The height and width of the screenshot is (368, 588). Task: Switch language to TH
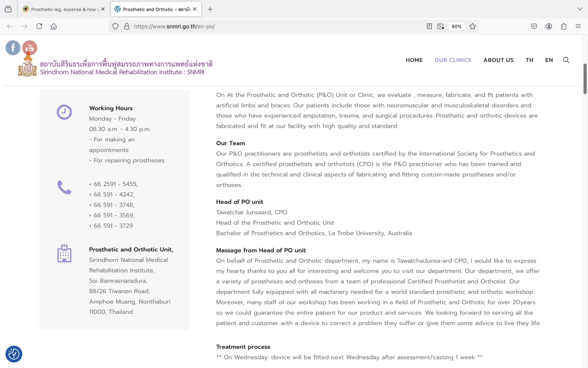coord(529,60)
